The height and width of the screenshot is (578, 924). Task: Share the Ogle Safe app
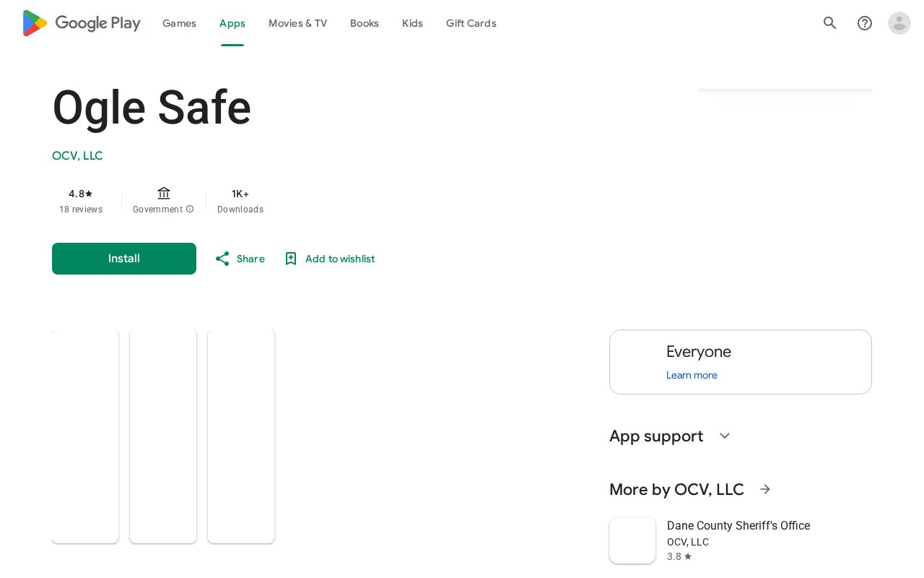[240, 259]
